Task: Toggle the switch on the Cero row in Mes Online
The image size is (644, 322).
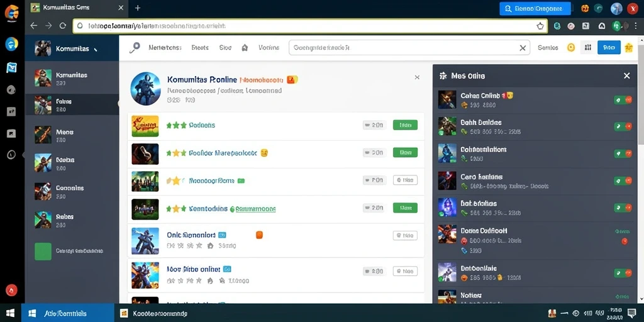Action: 623,180
